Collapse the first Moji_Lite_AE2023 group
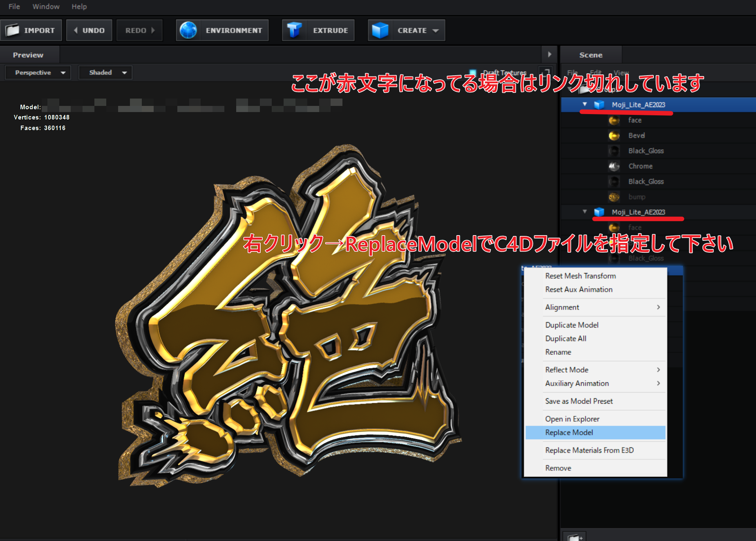 click(x=585, y=104)
